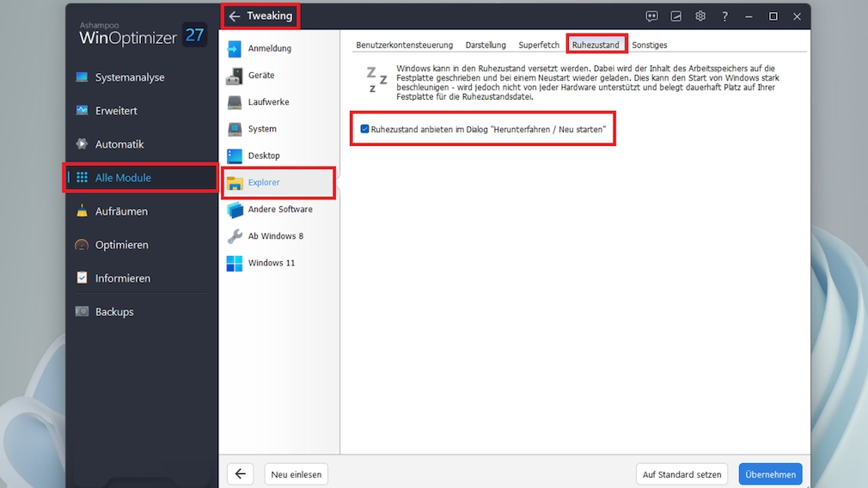Click the Optimieren gauge icon

pyautogui.click(x=82, y=245)
